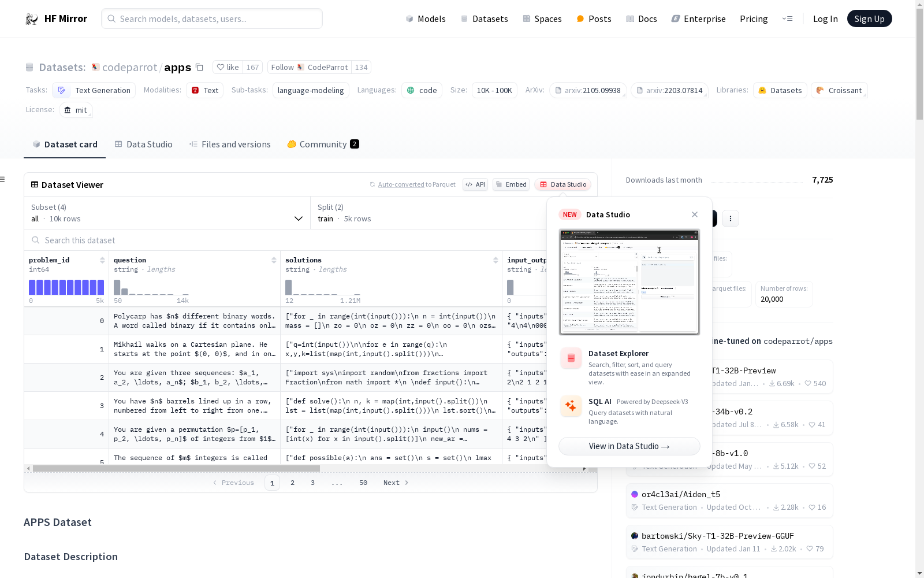Click the top search models field
The width and height of the screenshot is (924, 578).
[x=212, y=18]
